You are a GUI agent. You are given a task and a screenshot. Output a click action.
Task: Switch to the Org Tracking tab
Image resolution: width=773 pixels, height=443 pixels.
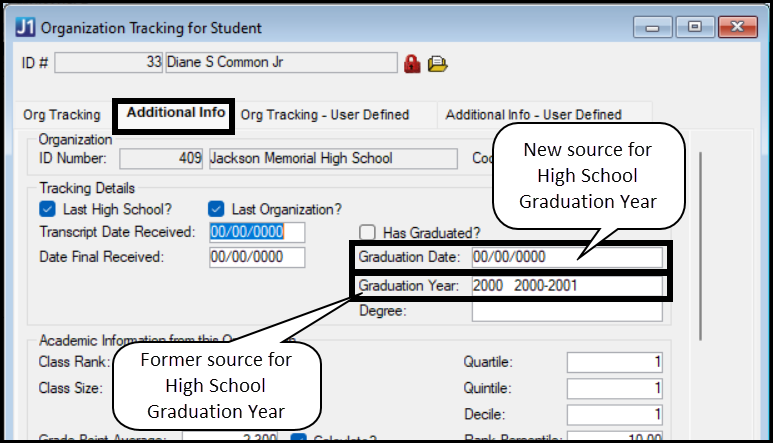pos(62,115)
